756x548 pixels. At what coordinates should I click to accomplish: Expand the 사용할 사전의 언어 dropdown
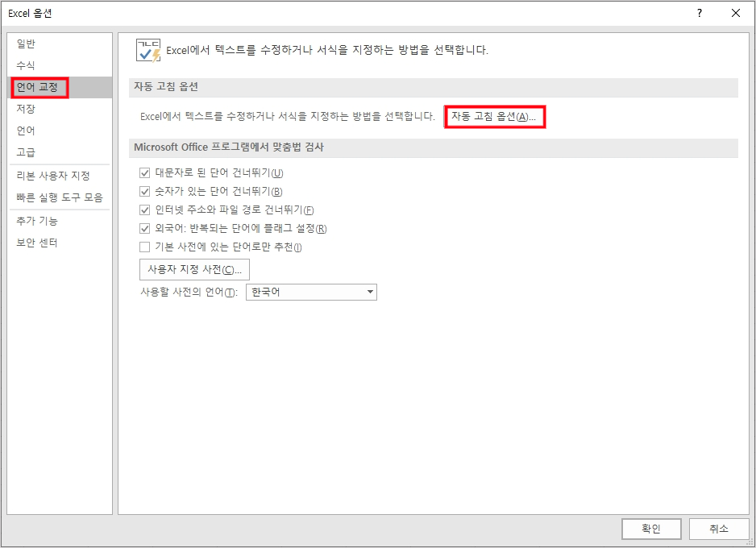tap(311, 292)
